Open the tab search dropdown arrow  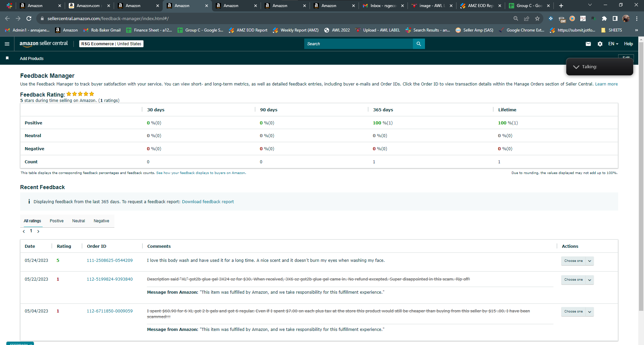click(x=590, y=5)
